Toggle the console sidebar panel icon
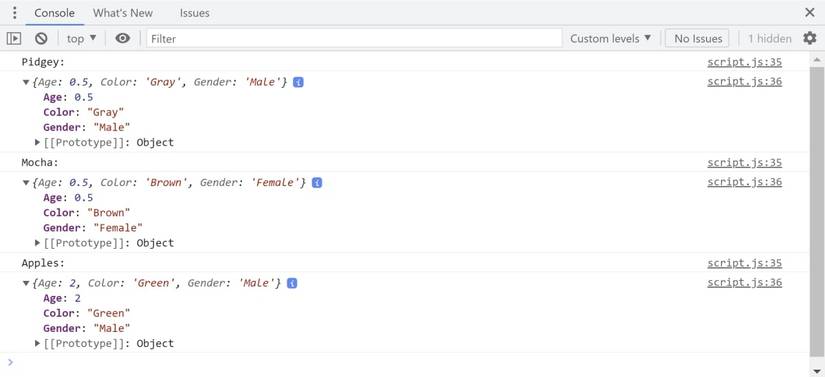Image resolution: width=825 pixels, height=377 pixels. pos(14,38)
